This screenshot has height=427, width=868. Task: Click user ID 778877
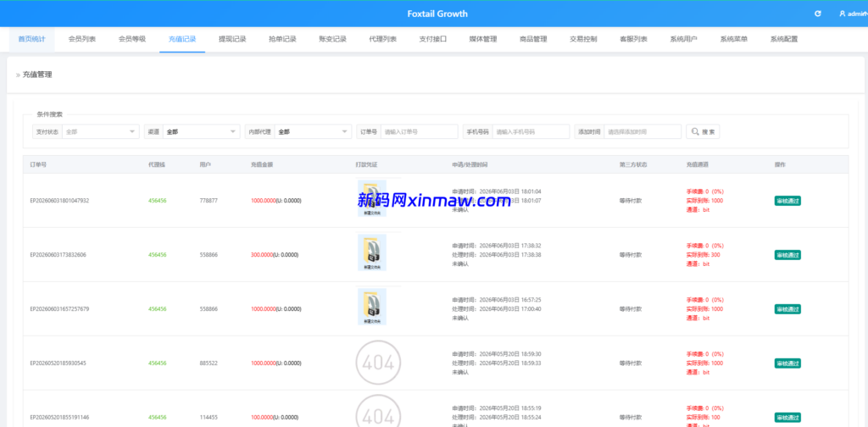pyautogui.click(x=209, y=201)
